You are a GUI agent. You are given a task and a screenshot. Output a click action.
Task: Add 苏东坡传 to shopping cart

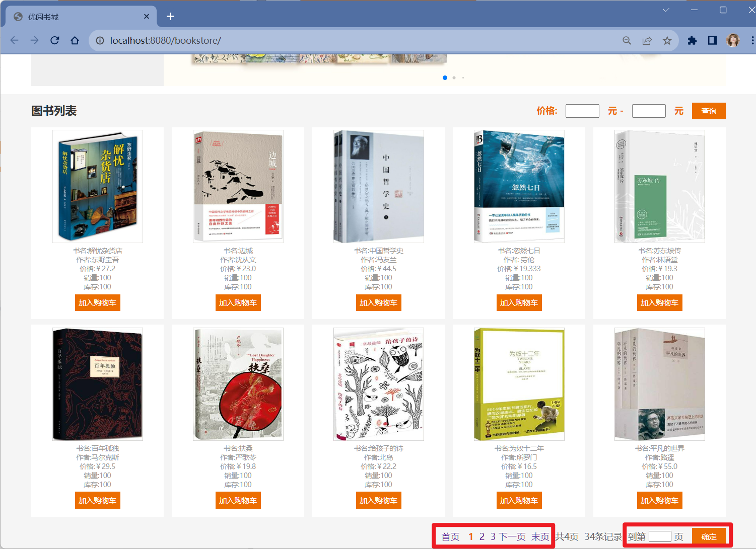[x=659, y=303]
